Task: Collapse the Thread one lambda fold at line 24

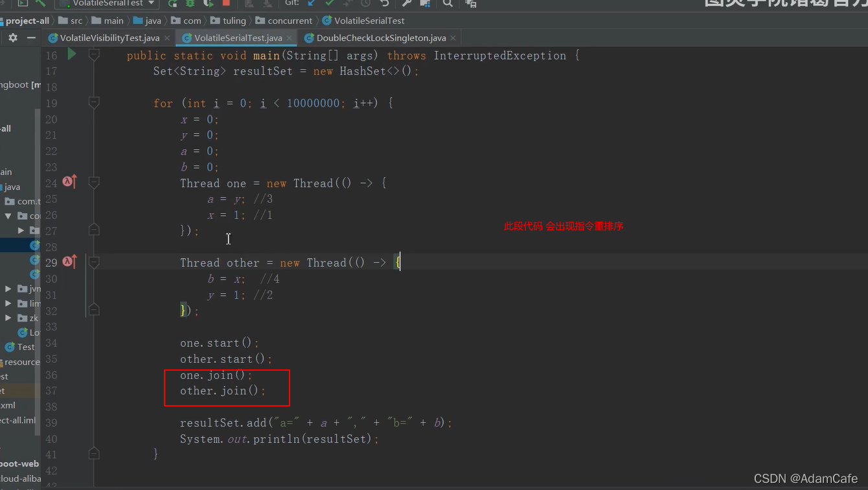Action: point(94,183)
